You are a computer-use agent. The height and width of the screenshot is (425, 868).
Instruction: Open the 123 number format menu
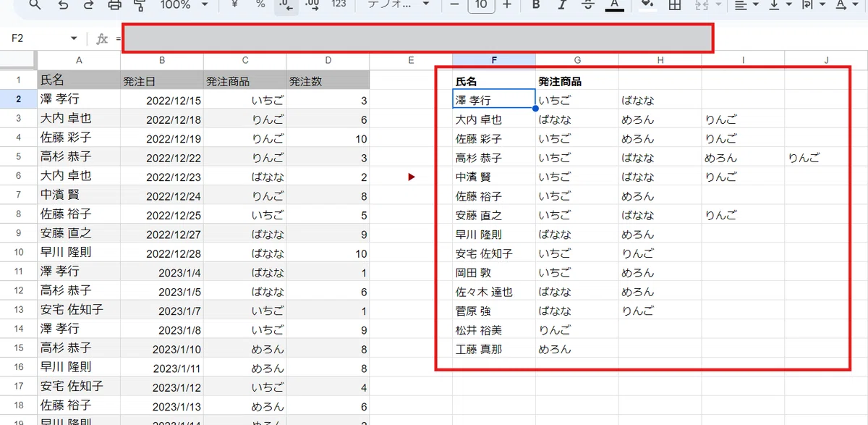(x=338, y=4)
